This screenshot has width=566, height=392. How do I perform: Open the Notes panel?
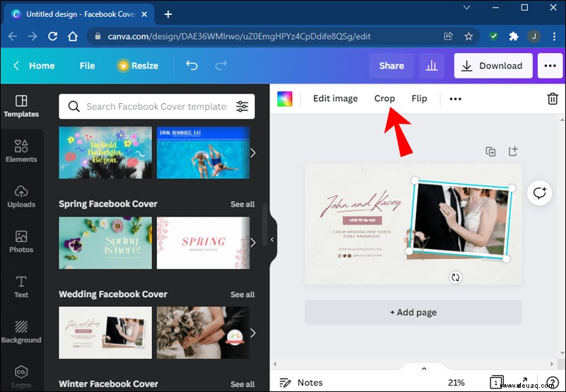[x=301, y=383]
